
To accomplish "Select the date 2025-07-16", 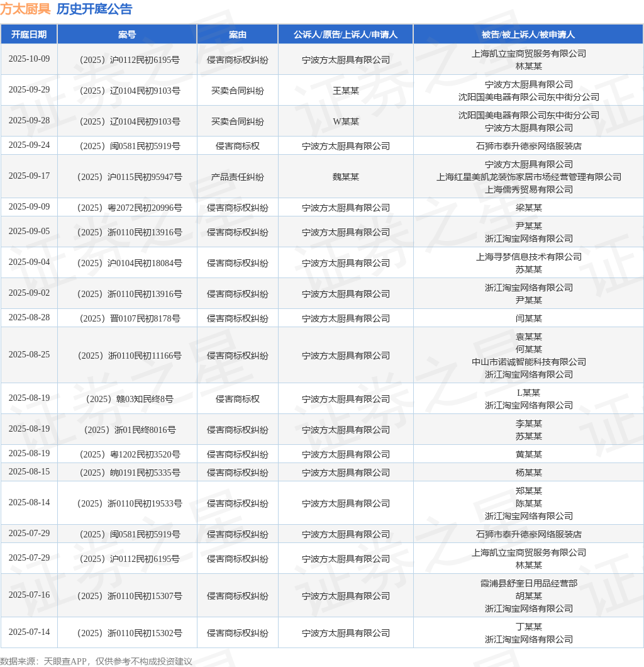I will point(29,595).
